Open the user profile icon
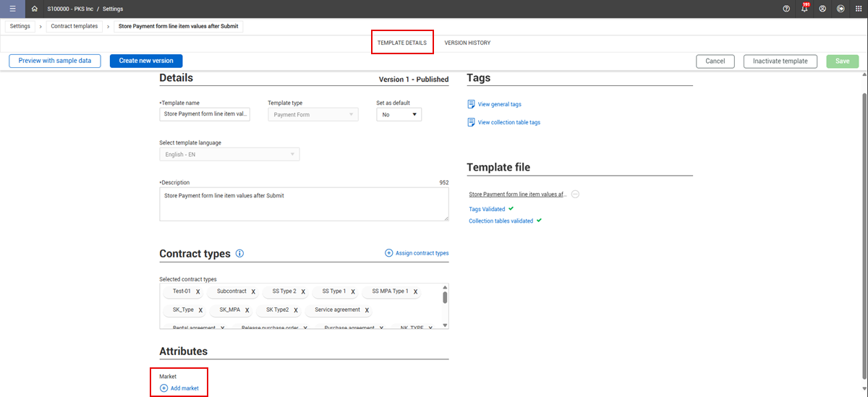This screenshot has width=868, height=397. [x=822, y=9]
